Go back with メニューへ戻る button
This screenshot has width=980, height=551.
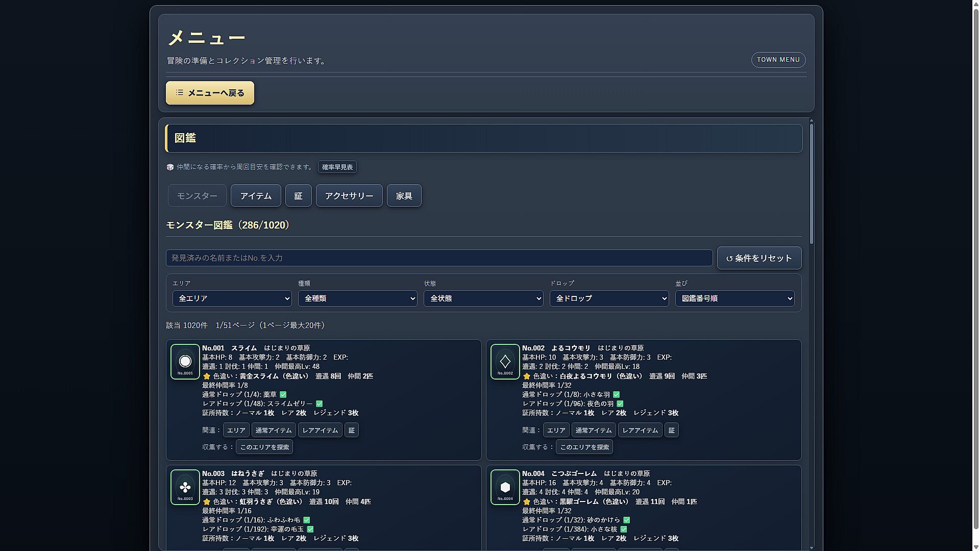210,93
